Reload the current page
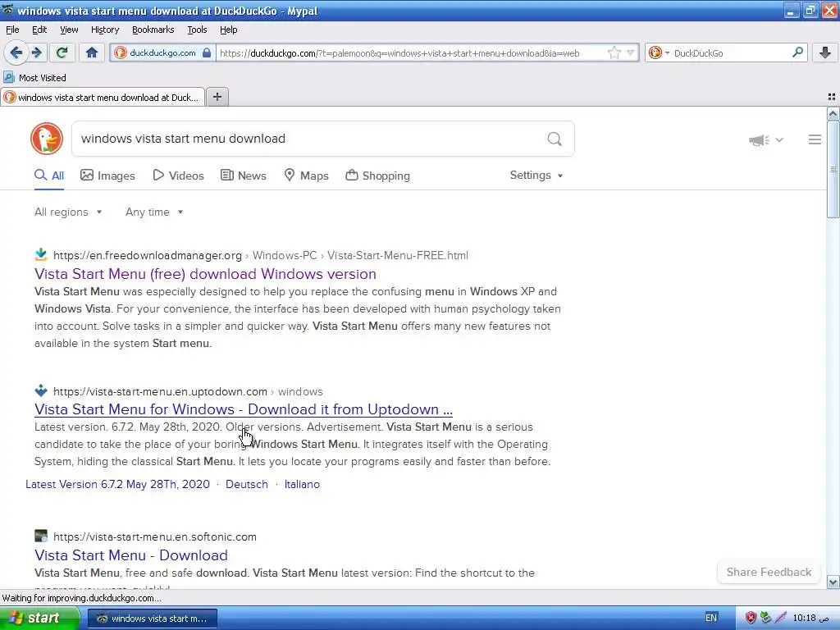This screenshot has height=630, width=840. [x=62, y=52]
